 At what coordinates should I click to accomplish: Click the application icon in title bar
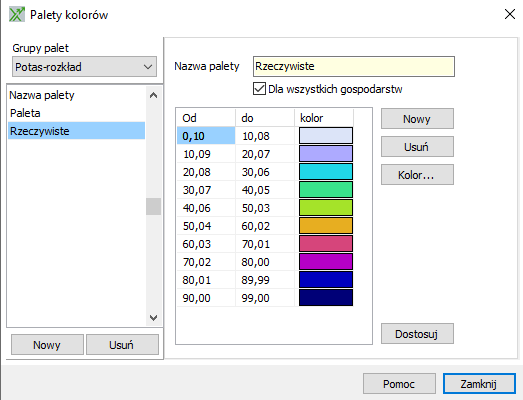pos(17,15)
